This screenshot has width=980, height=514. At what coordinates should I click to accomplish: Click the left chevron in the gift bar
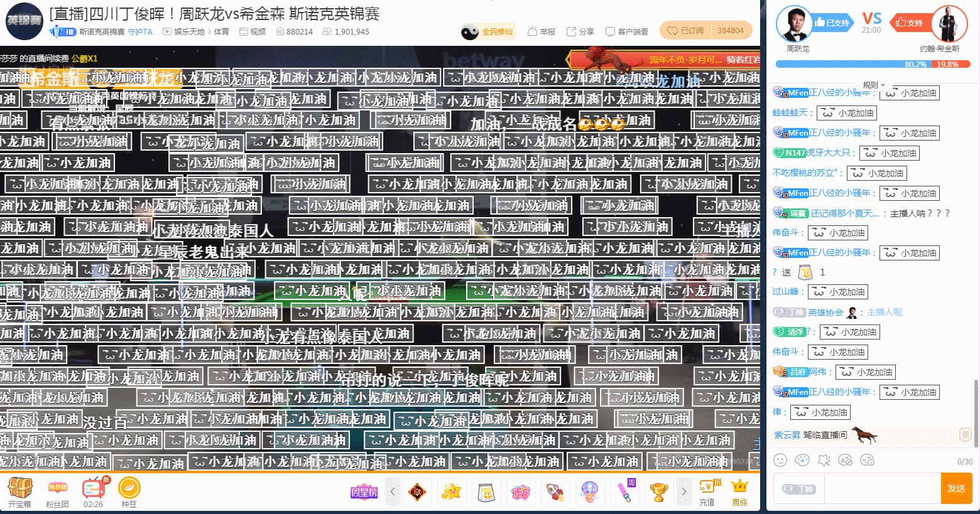[x=392, y=492]
